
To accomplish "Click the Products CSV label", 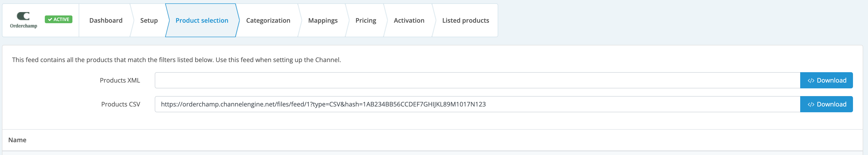I will coord(121,105).
